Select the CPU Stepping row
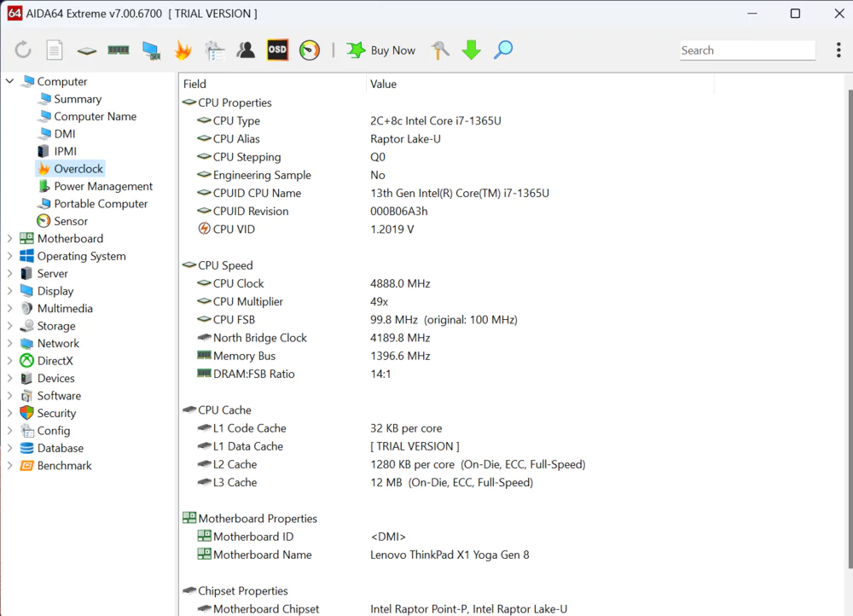 pos(446,157)
